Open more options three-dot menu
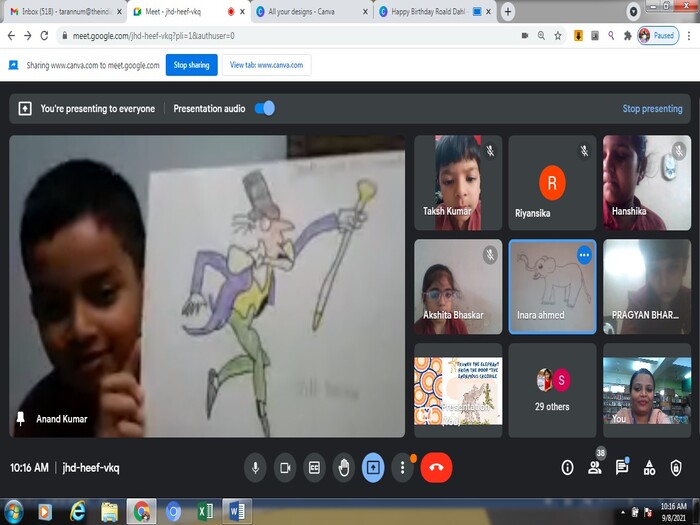This screenshot has width=700, height=525. pos(403,467)
